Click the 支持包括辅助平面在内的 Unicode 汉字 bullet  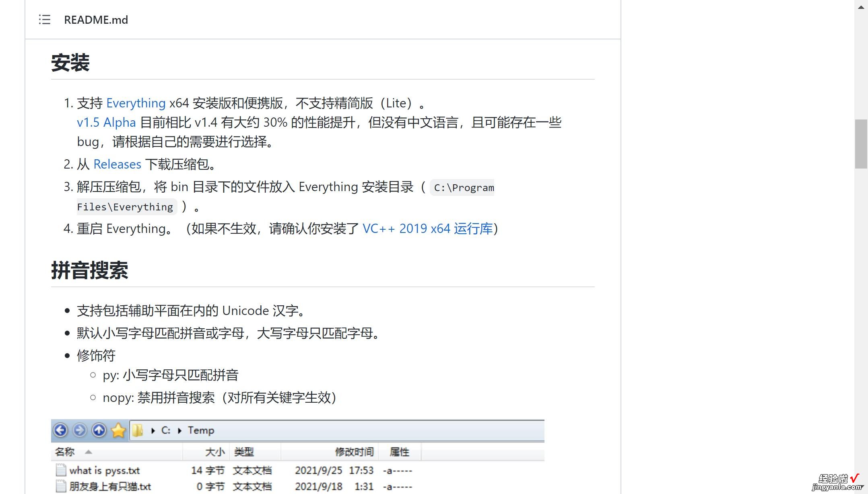point(192,311)
